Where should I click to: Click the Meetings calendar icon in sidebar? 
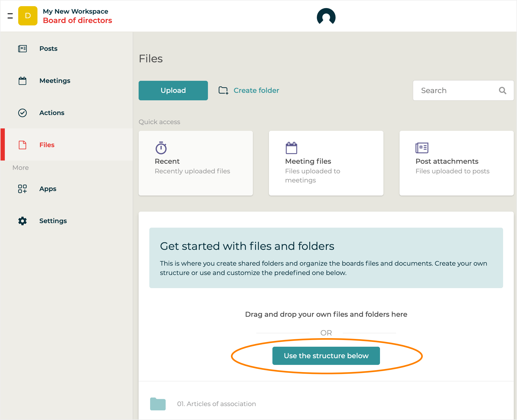(22, 81)
